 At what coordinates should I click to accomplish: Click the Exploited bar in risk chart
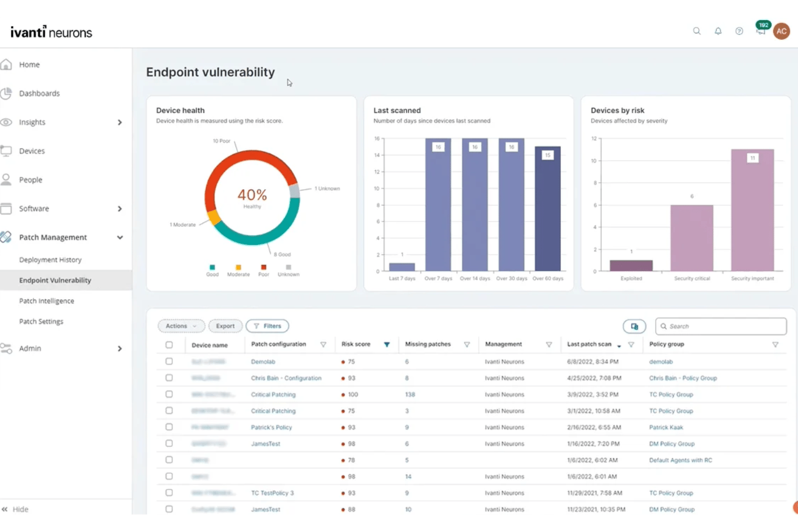631,265
